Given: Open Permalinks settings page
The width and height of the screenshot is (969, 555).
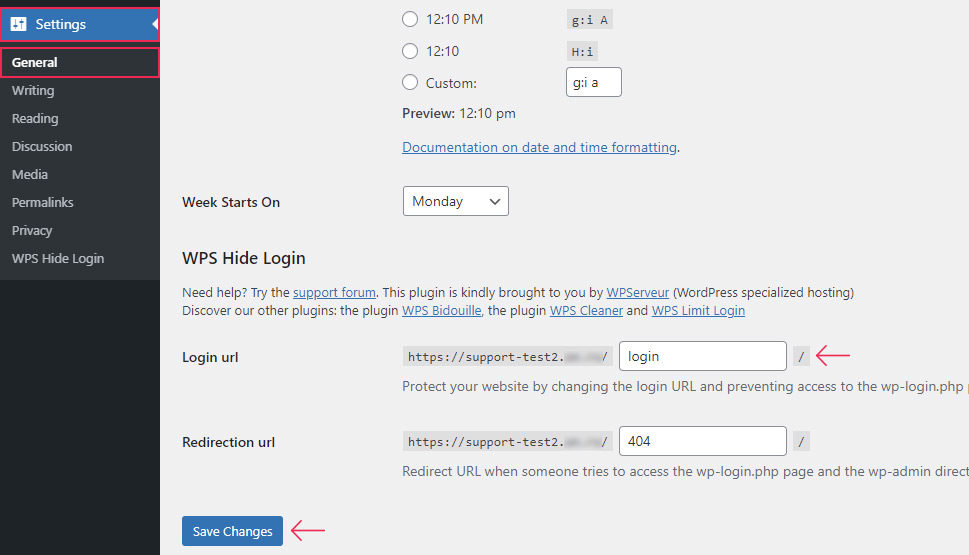Looking at the screenshot, I should point(43,202).
